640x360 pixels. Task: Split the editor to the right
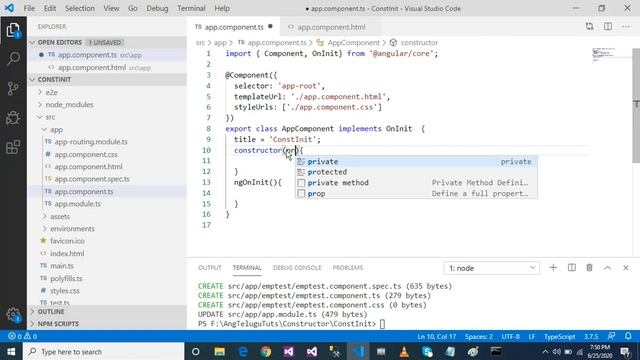click(608, 27)
